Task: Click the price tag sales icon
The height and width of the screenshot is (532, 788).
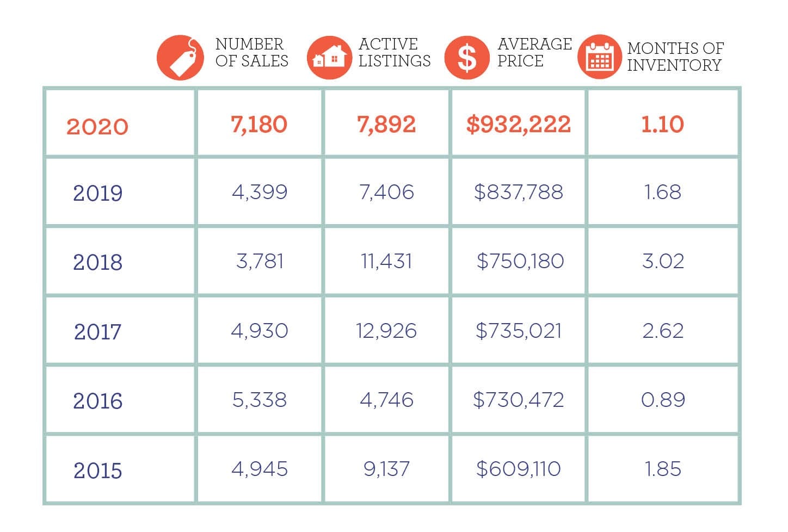Action: coord(180,58)
